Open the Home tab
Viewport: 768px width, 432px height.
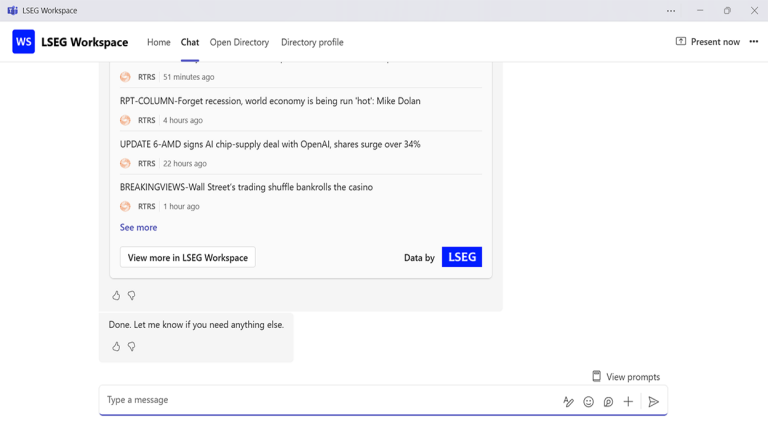click(x=159, y=42)
